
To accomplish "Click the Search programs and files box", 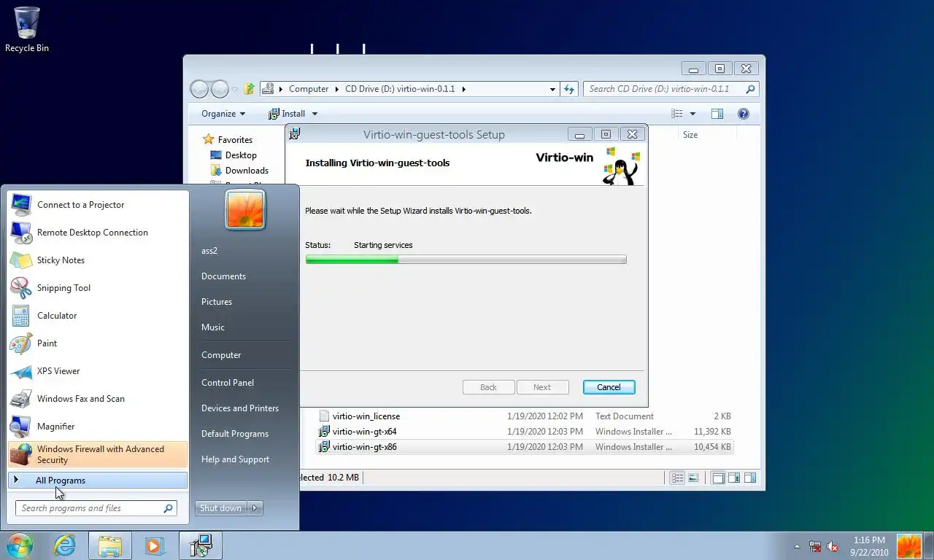I will [96, 508].
